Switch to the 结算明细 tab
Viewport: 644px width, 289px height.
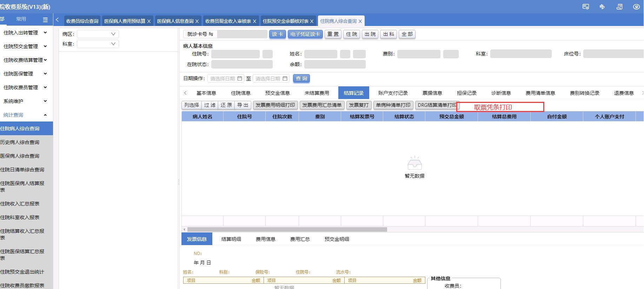(x=231, y=239)
